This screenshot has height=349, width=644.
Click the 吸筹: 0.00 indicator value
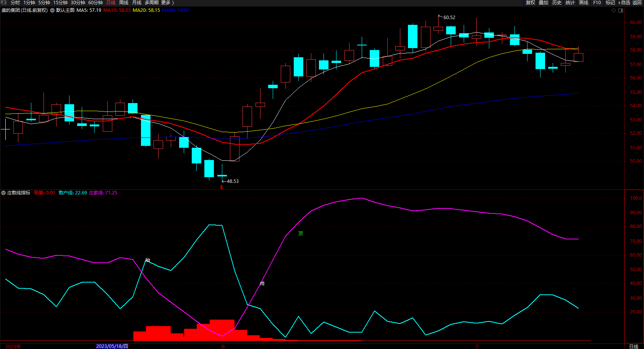[44, 193]
